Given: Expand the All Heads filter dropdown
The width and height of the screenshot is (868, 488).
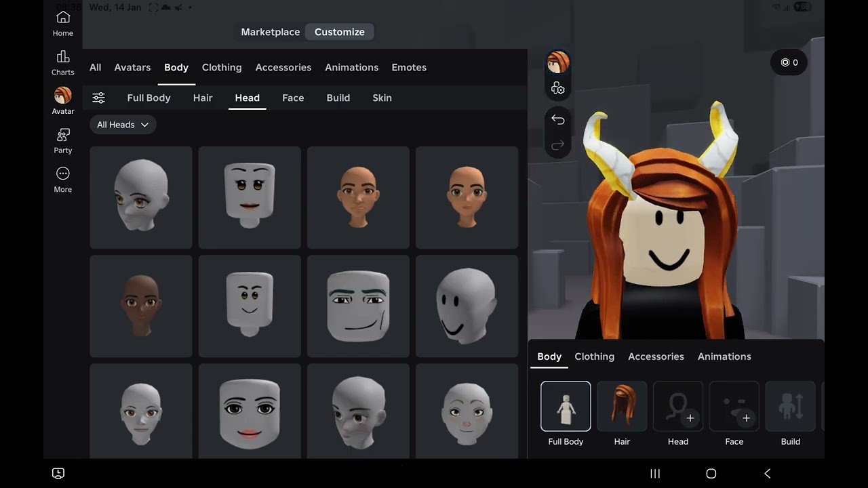Looking at the screenshot, I should (123, 125).
